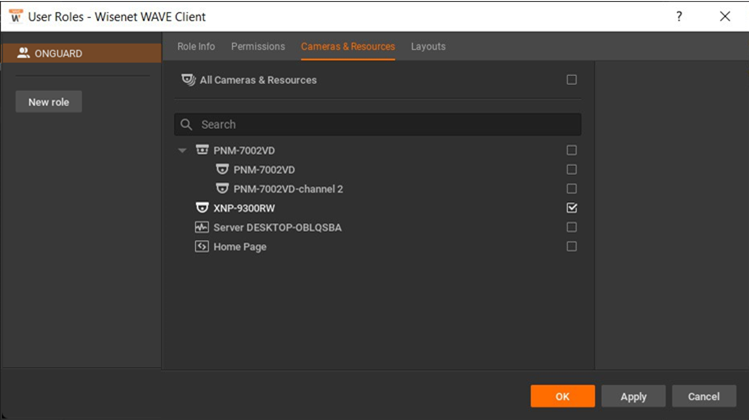Screen dimensions: 749x420
Task: Click the camera icon of PNM-7002VD child row
Action: (x=222, y=169)
